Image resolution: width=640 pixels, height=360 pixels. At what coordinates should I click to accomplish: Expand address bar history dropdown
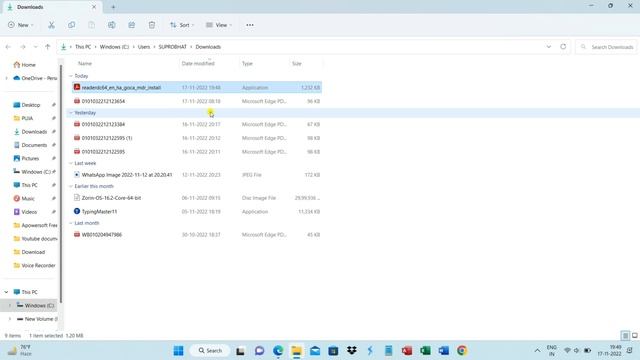point(549,47)
